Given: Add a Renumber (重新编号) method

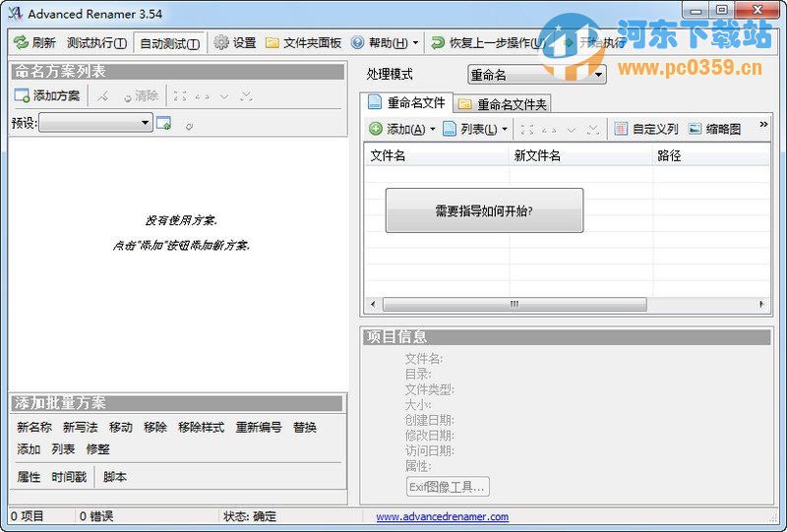Looking at the screenshot, I should pos(259,428).
